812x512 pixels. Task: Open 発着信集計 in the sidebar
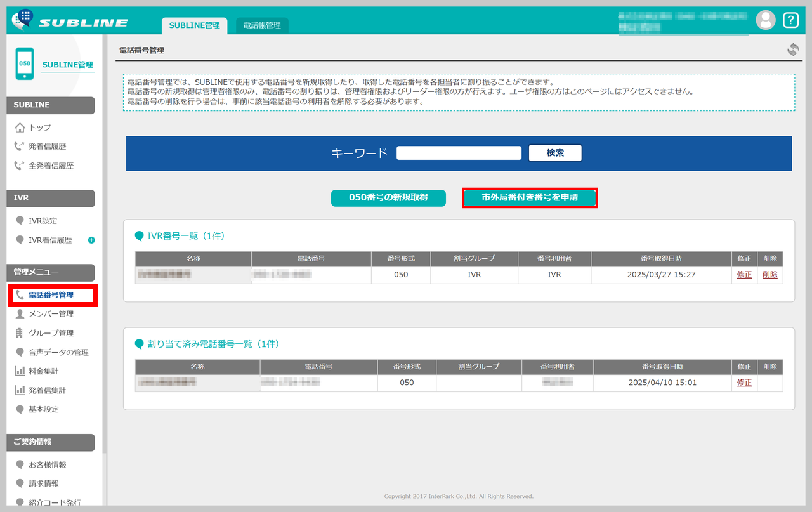(x=47, y=390)
